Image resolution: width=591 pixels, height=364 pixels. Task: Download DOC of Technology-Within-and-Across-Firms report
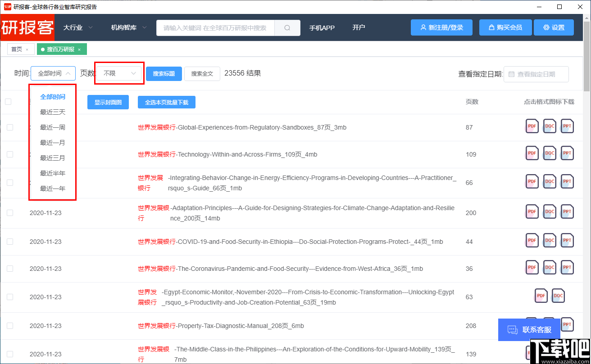point(550,153)
